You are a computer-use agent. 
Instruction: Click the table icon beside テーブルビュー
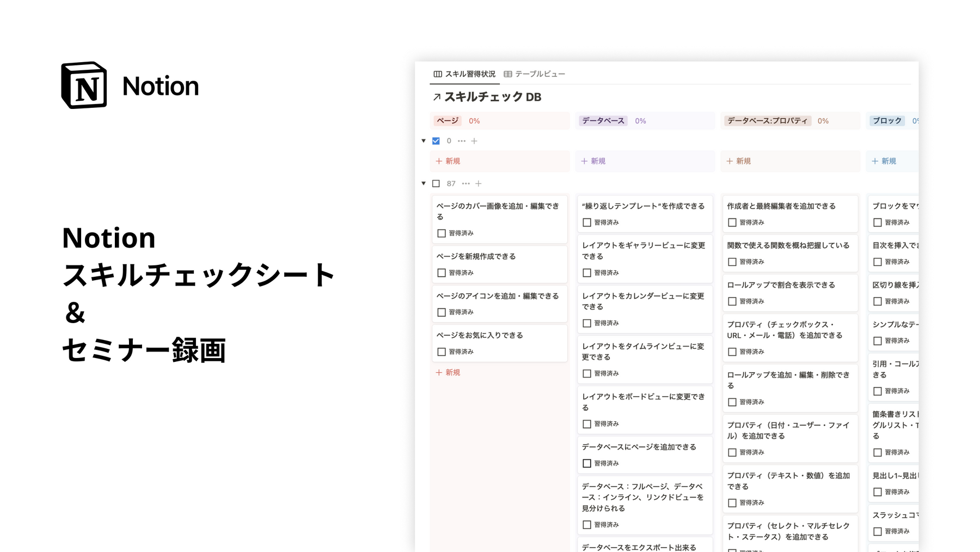(x=507, y=74)
